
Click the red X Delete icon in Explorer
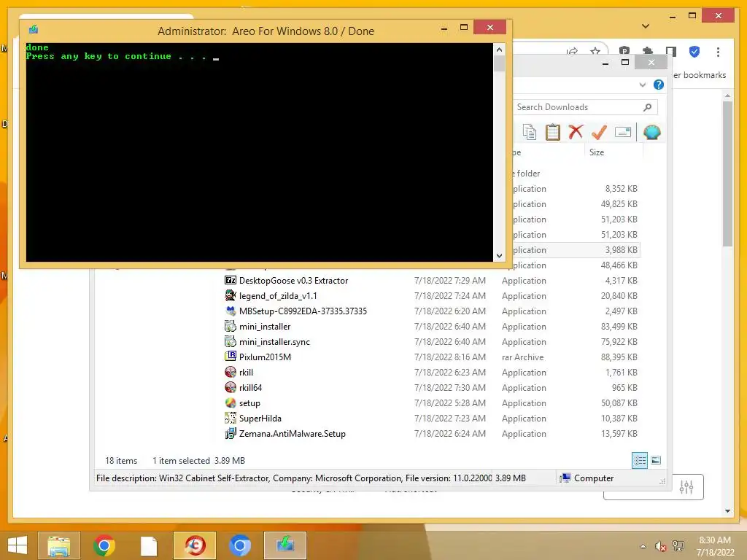pyautogui.click(x=576, y=132)
